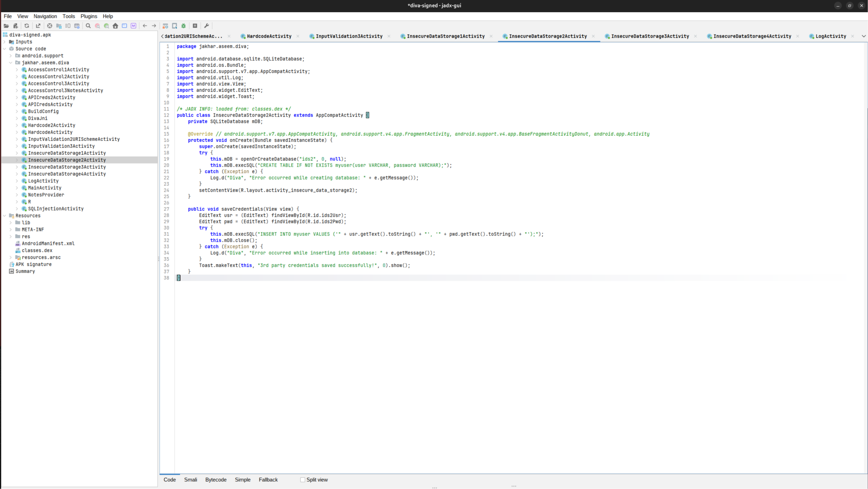Image resolution: width=868 pixels, height=489 pixels.
Task: Open the Log viewer toolbar icon
Action: (195, 26)
